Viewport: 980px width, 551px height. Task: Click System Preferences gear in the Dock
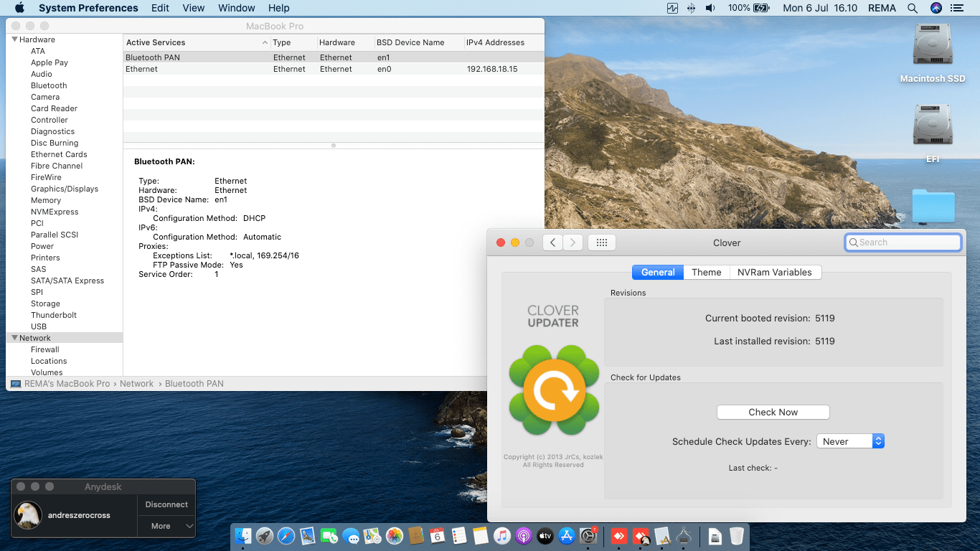point(588,536)
